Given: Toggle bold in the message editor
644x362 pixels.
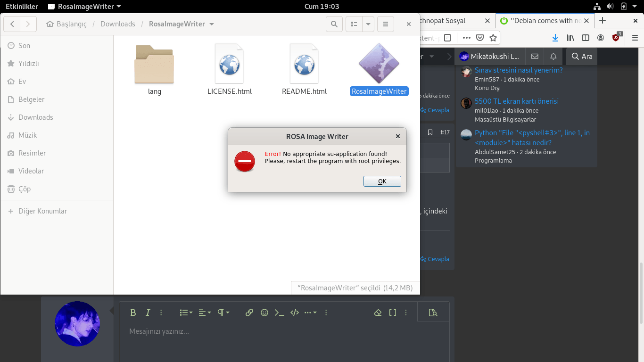Looking at the screenshot, I should (x=133, y=313).
